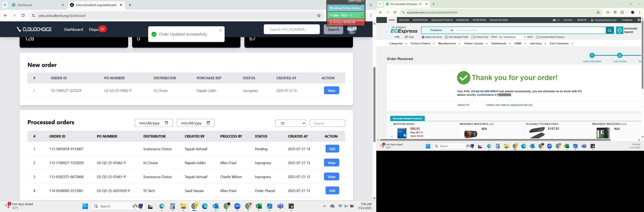Bookmark the ec.synnex.com page with the star
Image resolution: width=644 pixels, height=212 pixels.
pos(598,12)
